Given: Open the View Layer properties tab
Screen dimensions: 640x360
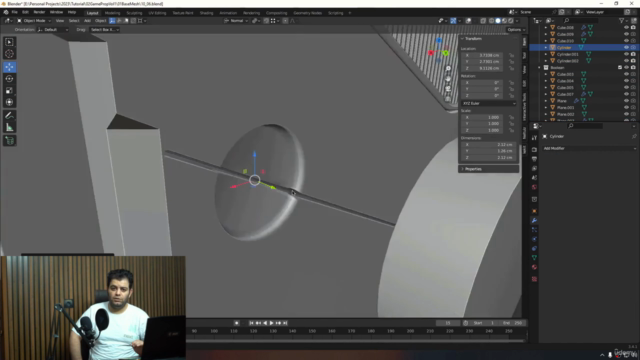Looking at the screenshot, I should 534,168.
